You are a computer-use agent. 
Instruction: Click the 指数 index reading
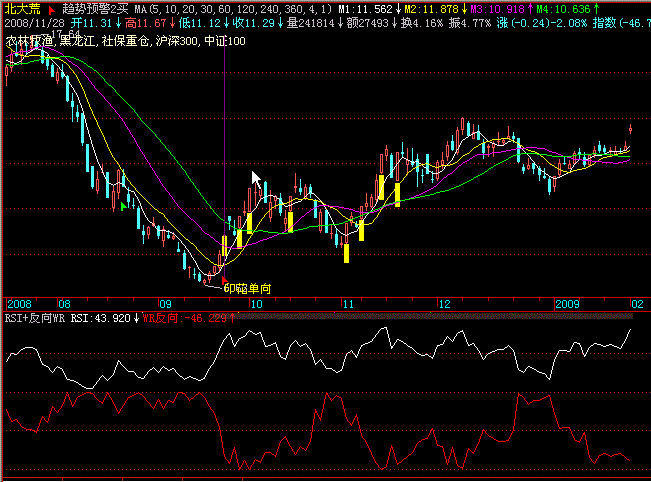622,23
